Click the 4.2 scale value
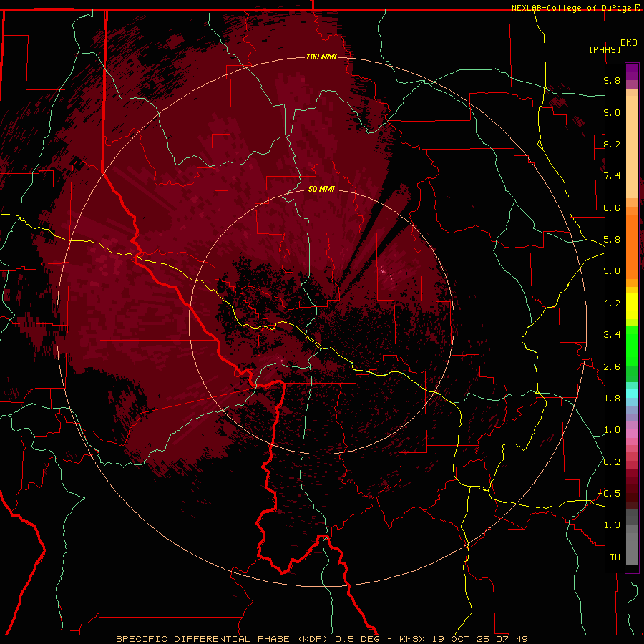The image size is (644, 644). coord(612,303)
